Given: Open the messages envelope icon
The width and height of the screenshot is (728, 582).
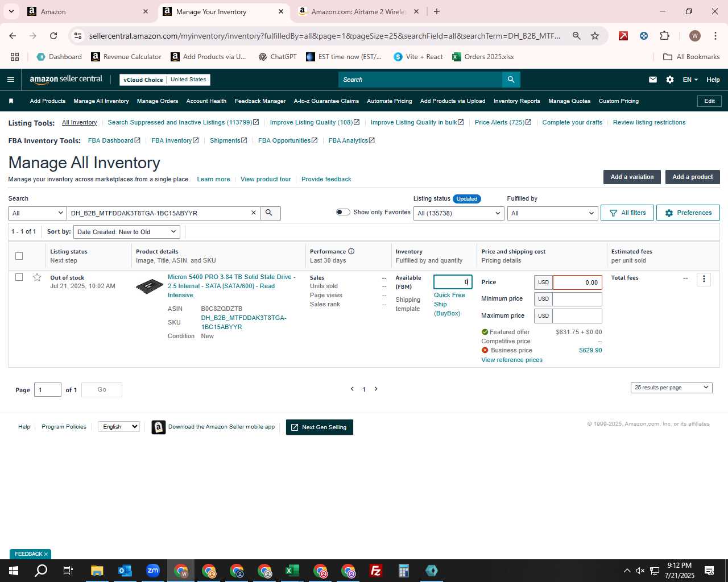Looking at the screenshot, I should (653, 80).
